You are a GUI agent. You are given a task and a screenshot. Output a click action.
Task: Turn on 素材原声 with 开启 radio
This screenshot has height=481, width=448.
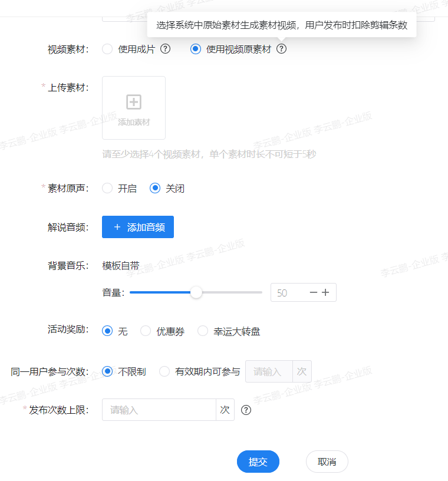(107, 188)
